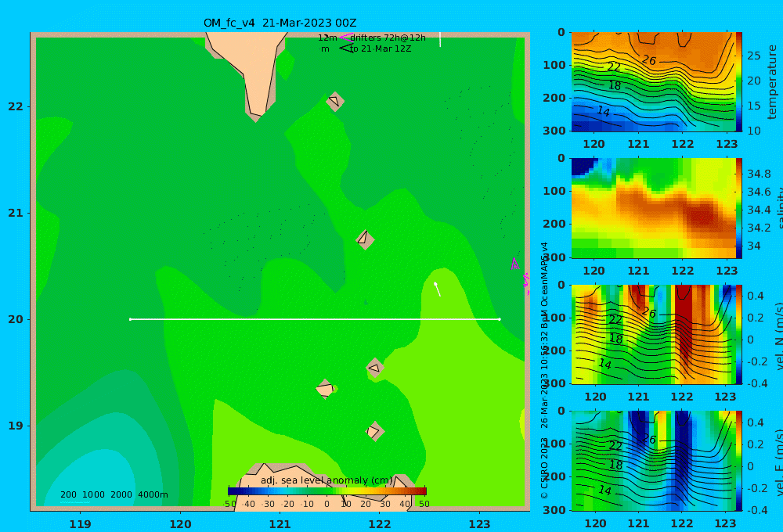Click the 'vel. E (m/s)' axis label
Viewport: 783px width, 532px height.
pyautogui.click(x=778, y=462)
